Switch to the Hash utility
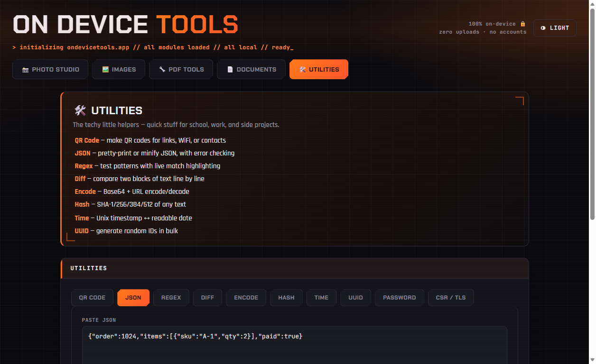This screenshot has width=596, height=364. pyautogui.click(x=287, y=298)
